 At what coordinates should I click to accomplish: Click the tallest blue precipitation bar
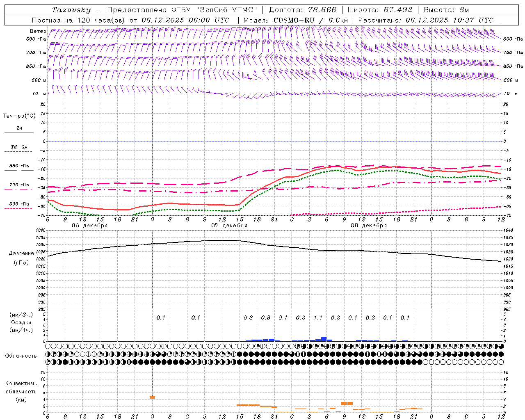coord(324,339)
